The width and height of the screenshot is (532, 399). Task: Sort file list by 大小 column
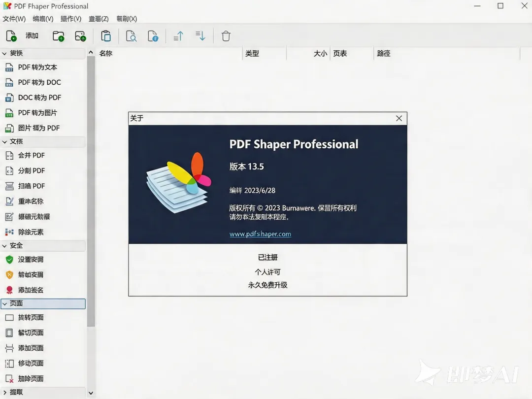click(x=308, y=53)
